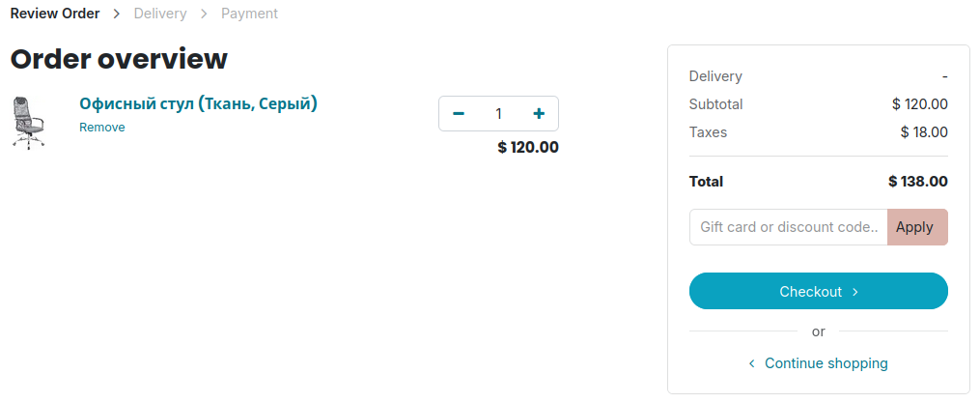Proceed with the Checkout button

pos(818,291)
